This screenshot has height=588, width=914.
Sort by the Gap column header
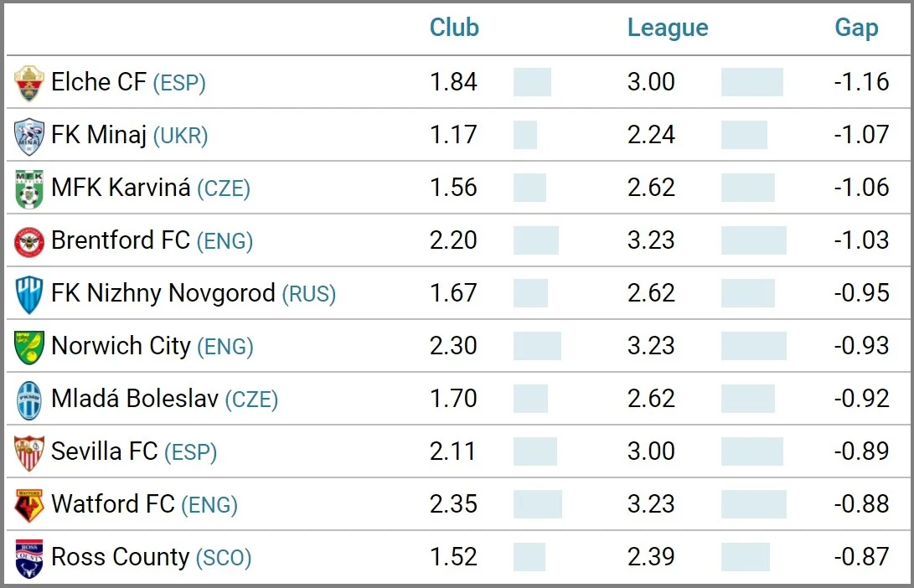pos(856,28)
